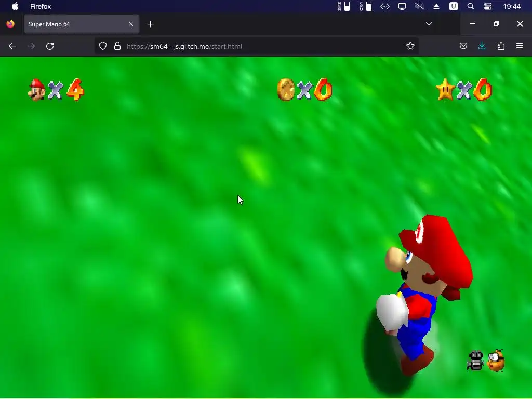Click the Lakitu cloud icon beside camera
This screenshot has width=532, height=399.
[x=496, y=361]
